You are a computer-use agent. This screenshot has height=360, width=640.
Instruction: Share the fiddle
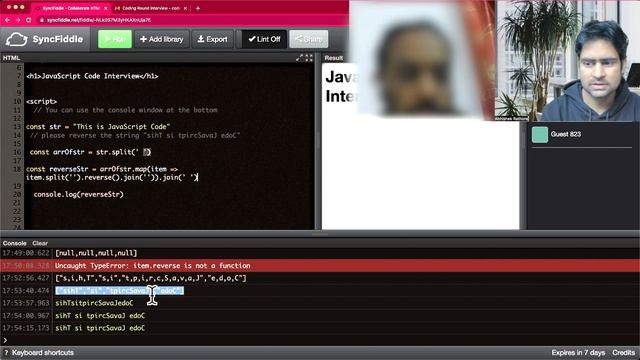[309, 39]
